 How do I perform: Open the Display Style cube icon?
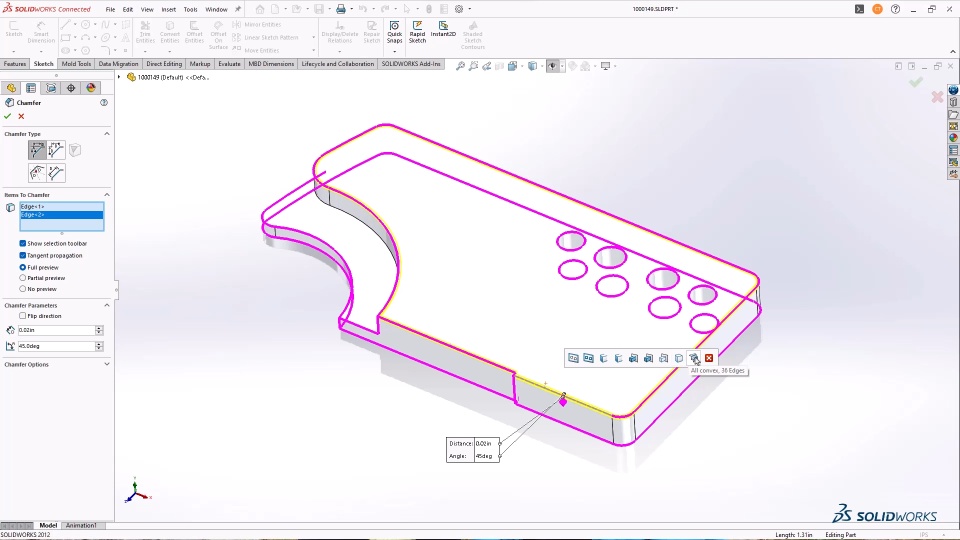[x=532, y=66]
